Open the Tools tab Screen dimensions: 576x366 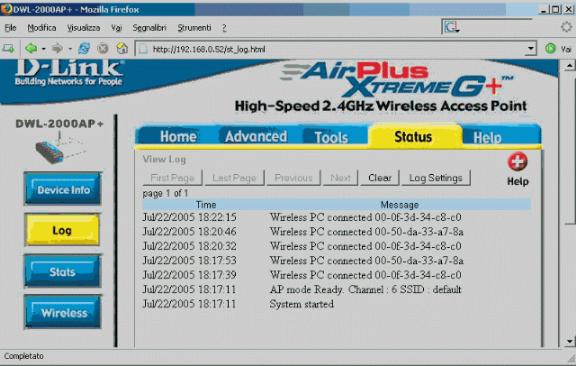pyautogui.click(x=331, y=137)
